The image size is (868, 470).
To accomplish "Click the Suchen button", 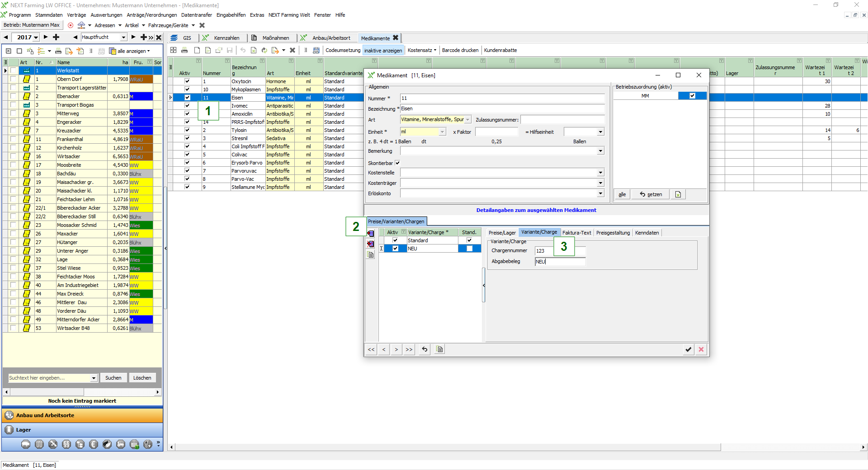I will (x=113, y=378).
